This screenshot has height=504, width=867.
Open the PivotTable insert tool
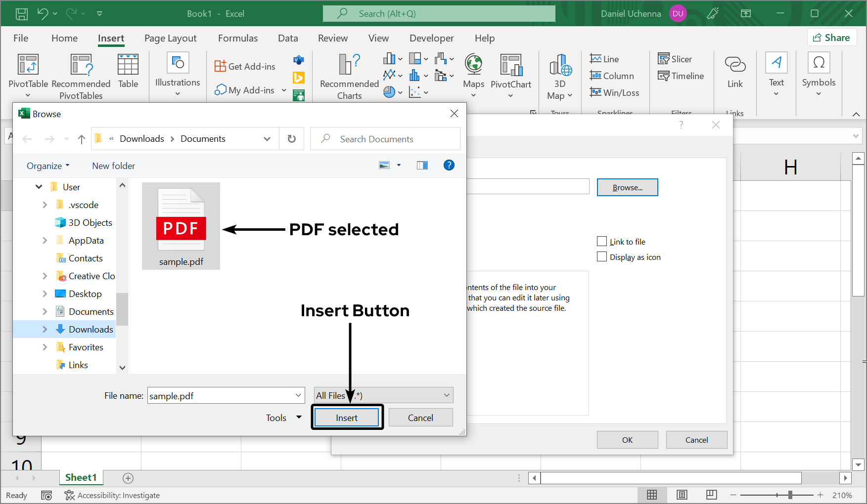click(28, 75)
